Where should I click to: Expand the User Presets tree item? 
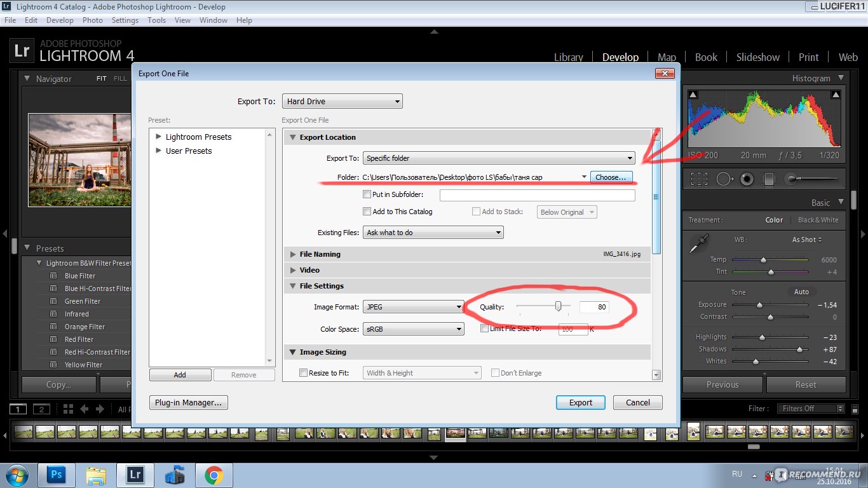click(x=159, y=151)
